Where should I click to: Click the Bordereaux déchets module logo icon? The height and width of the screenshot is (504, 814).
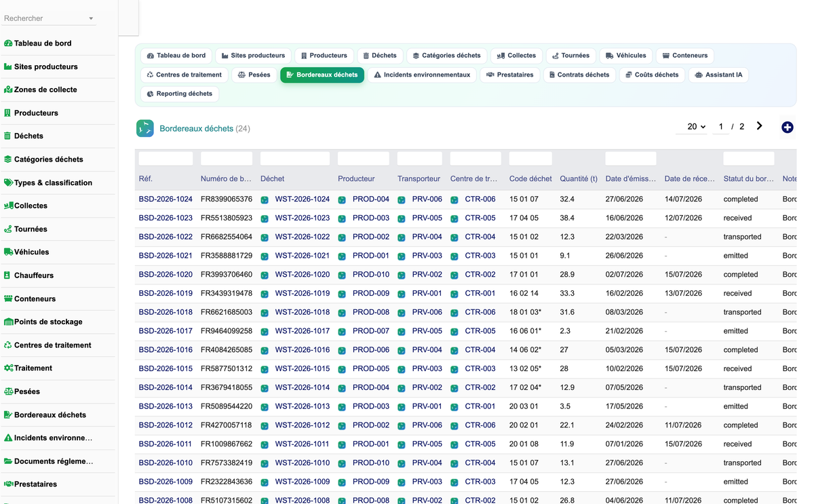click(x=144, y=128)
